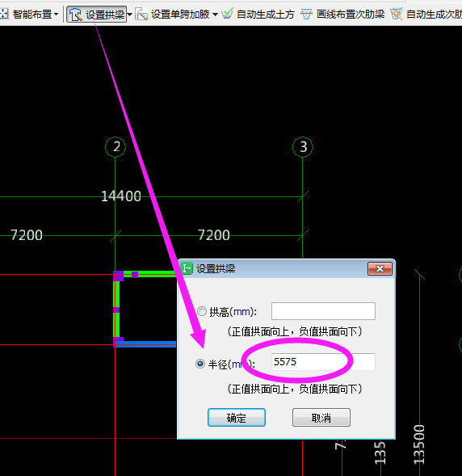The height and width of the screenshot is (476, 462).
Task: Select the 半径(mm) radio button
Action: (x=200, y=364)
